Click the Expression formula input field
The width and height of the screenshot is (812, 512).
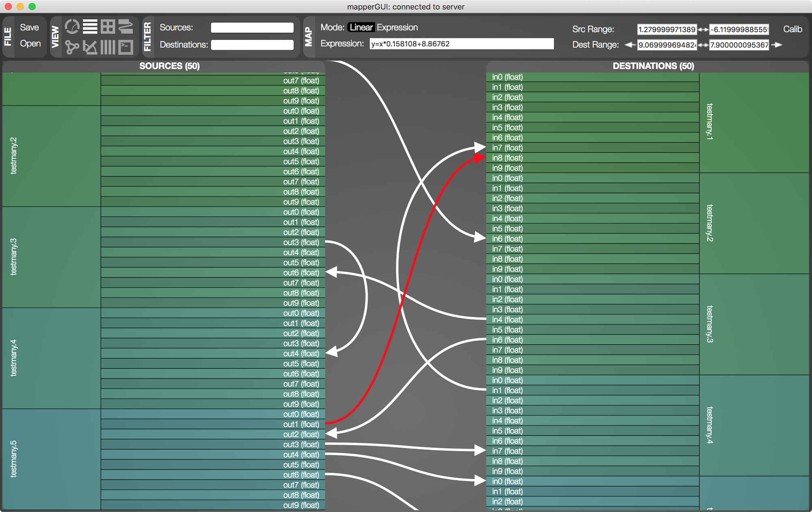pyautogui.click(x=461, y=44)
